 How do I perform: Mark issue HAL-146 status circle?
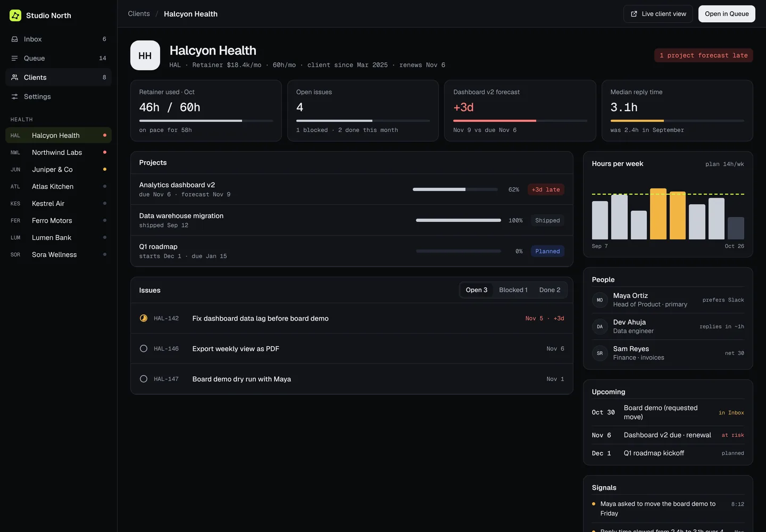pos(144,348)
